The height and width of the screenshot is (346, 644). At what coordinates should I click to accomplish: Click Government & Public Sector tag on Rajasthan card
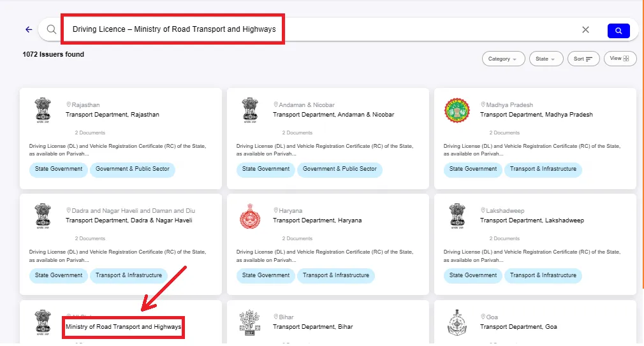pos(133,169)
